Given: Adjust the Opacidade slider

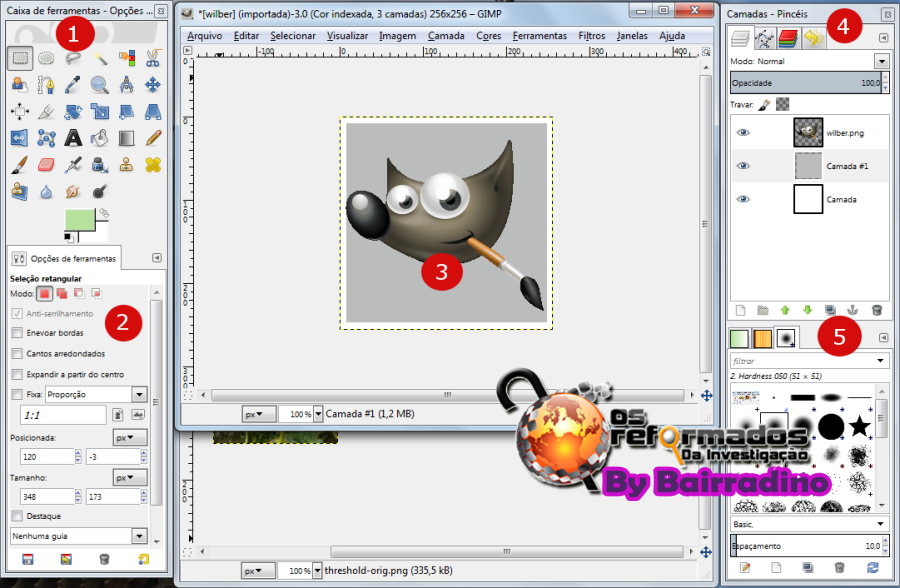Looking at the screenshot, I should click(x=806, y=83).
